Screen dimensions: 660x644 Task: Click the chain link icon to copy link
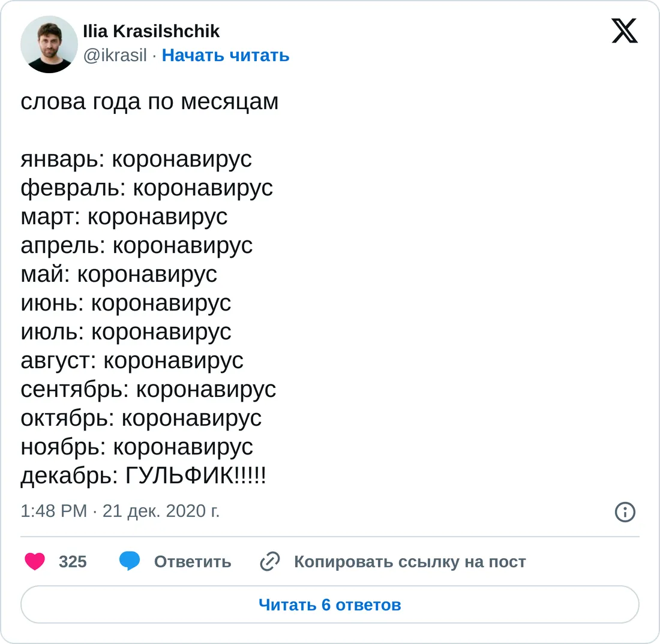click(269, 561)
